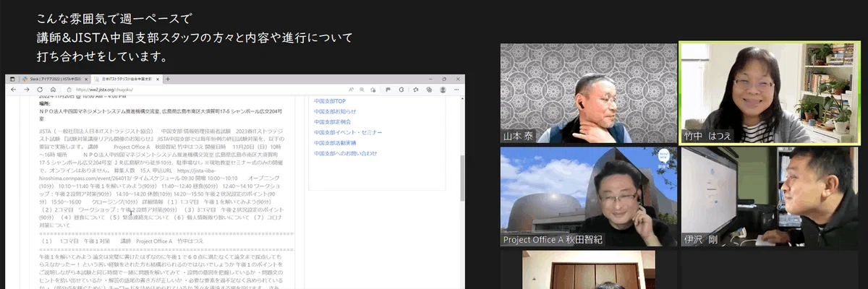868x289 pixels.
Task: Open the browser settings ellipsis menu
Action: point(456,90)
